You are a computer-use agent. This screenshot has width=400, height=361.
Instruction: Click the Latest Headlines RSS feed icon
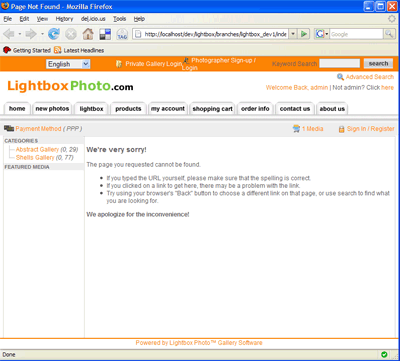[x=58, y=50]
